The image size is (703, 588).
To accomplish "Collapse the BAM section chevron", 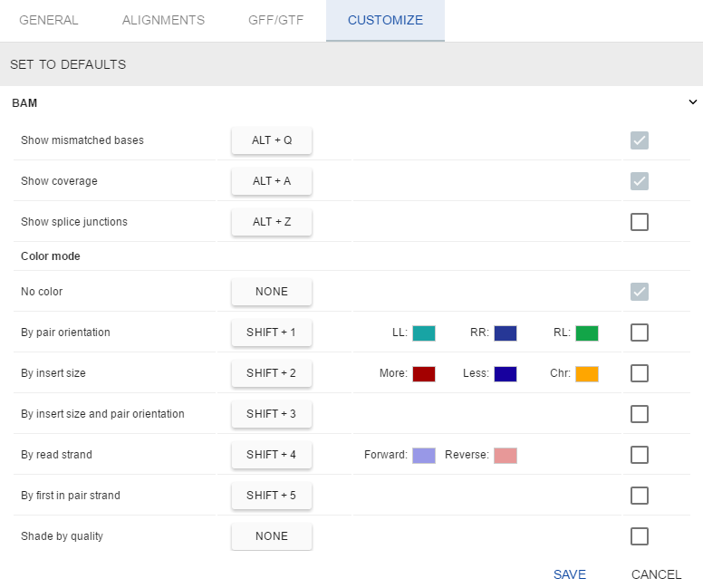I will (x=693, y=102).
